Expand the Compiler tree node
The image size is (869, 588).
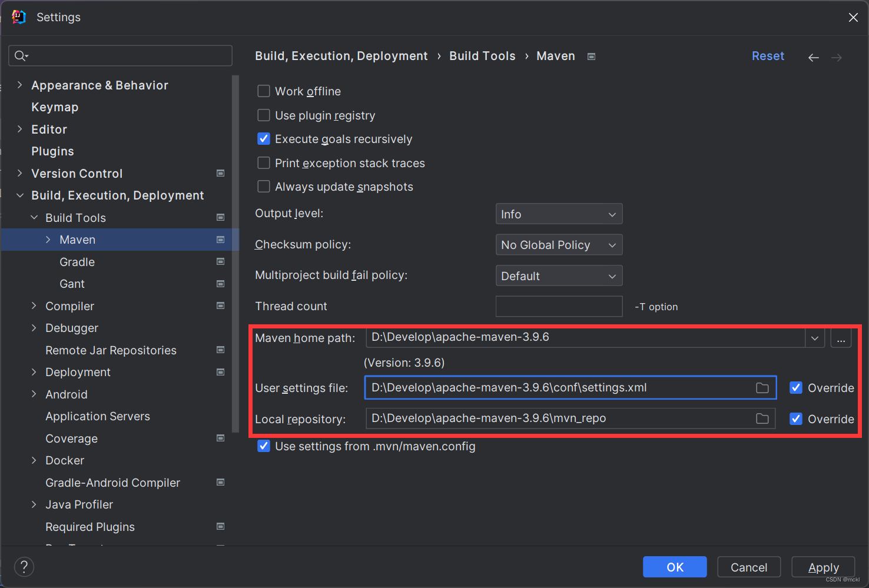pos(34,305)
